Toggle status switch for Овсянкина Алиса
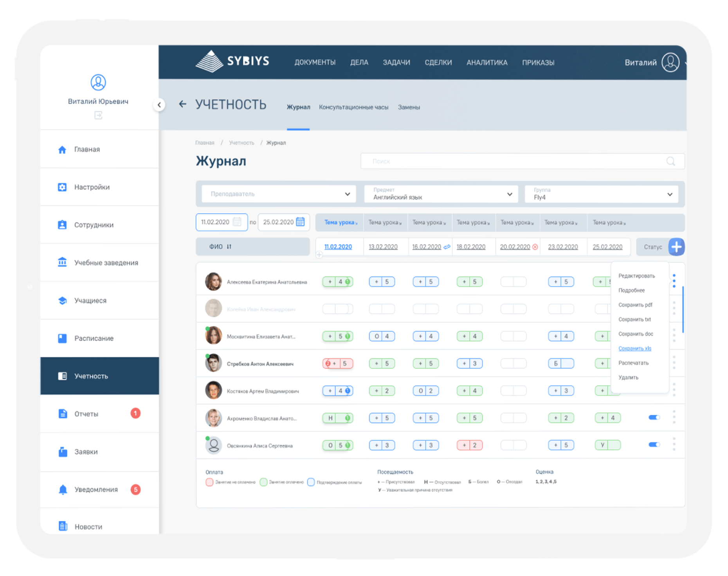 (654, 445)
